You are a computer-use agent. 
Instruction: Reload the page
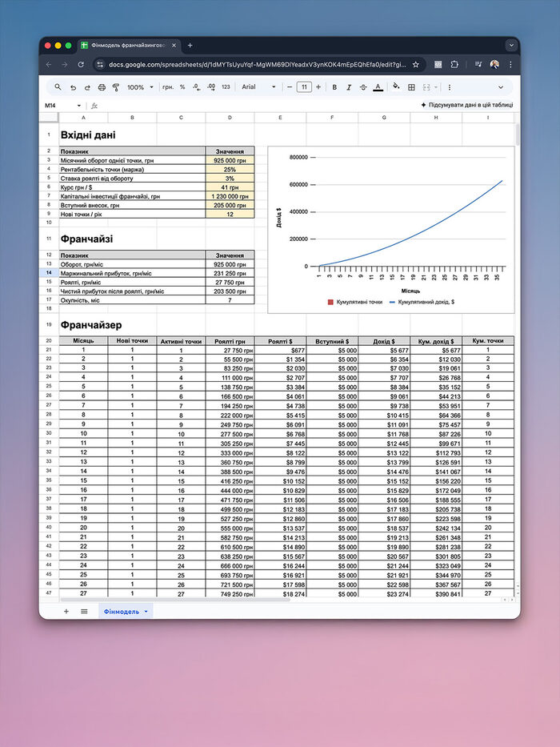(81, 64)
